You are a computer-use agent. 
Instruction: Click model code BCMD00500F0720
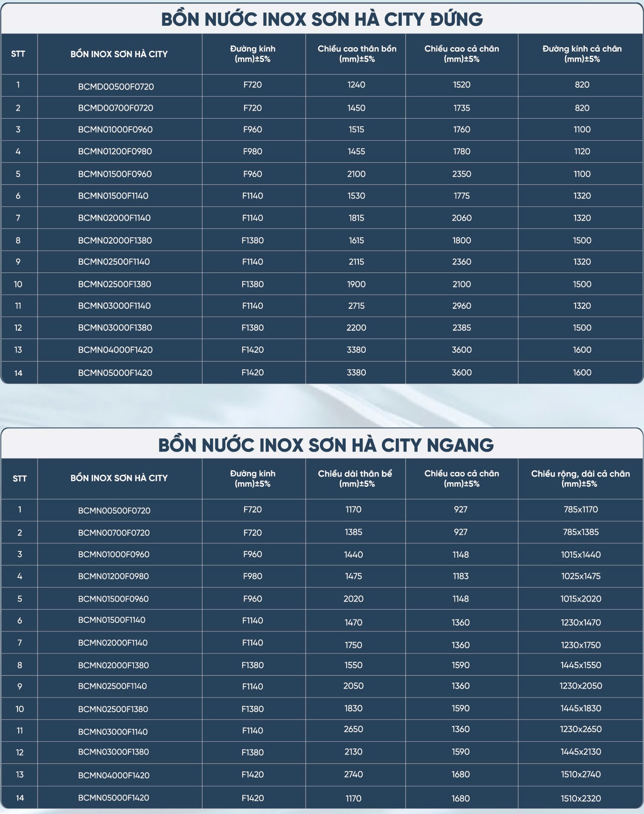116,86
